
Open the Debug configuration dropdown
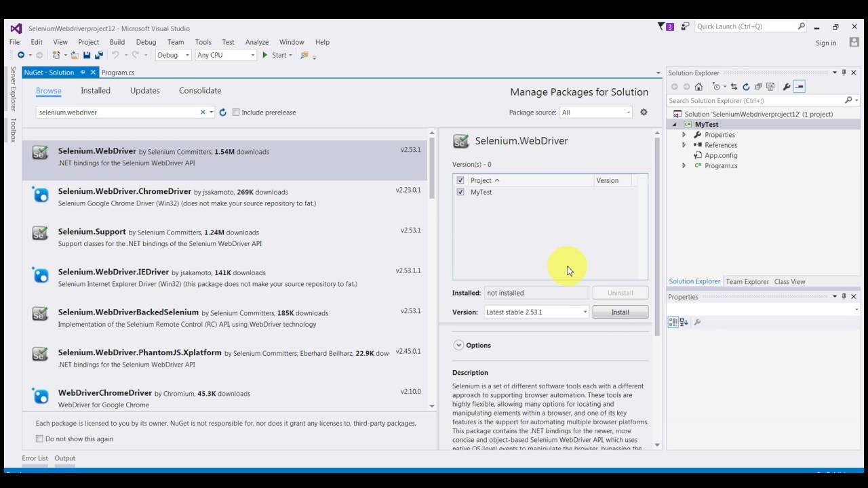tap(174, 55)
